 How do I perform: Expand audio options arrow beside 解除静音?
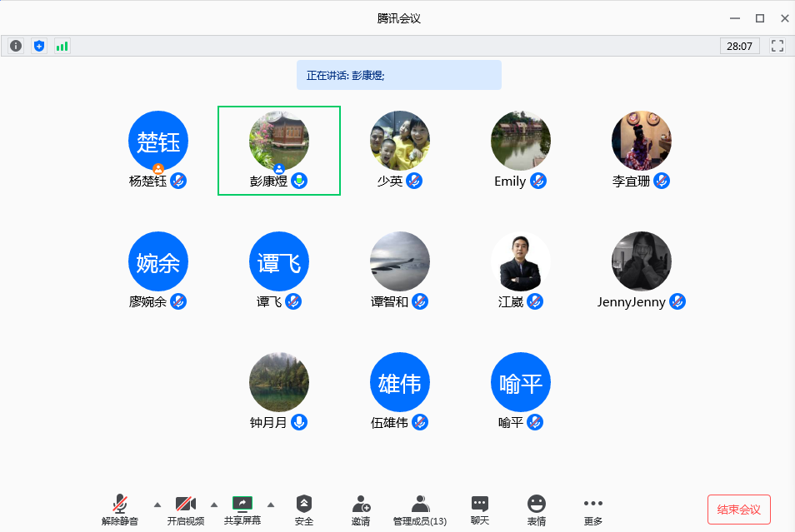pyautogui.click(x=157, y=505)
